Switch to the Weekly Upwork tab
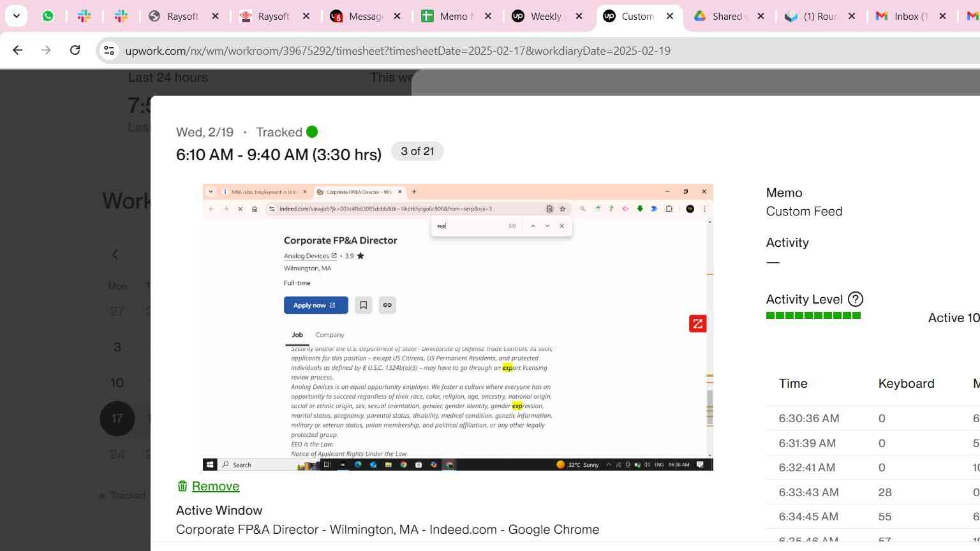980x551 pixels. tap(546, 16)
